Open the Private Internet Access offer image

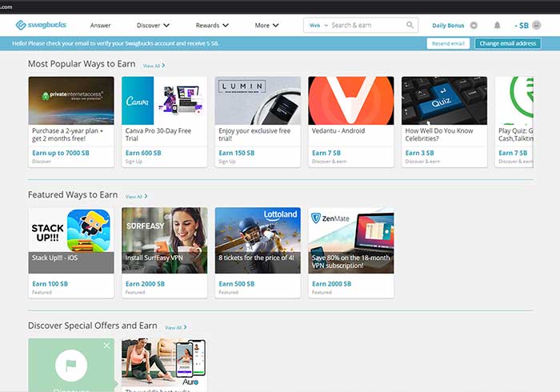[x=71, y=101]
